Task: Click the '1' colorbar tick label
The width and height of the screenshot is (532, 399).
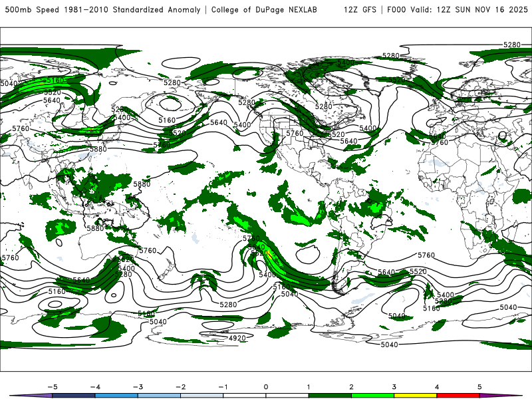Action: tap(309, 387)
